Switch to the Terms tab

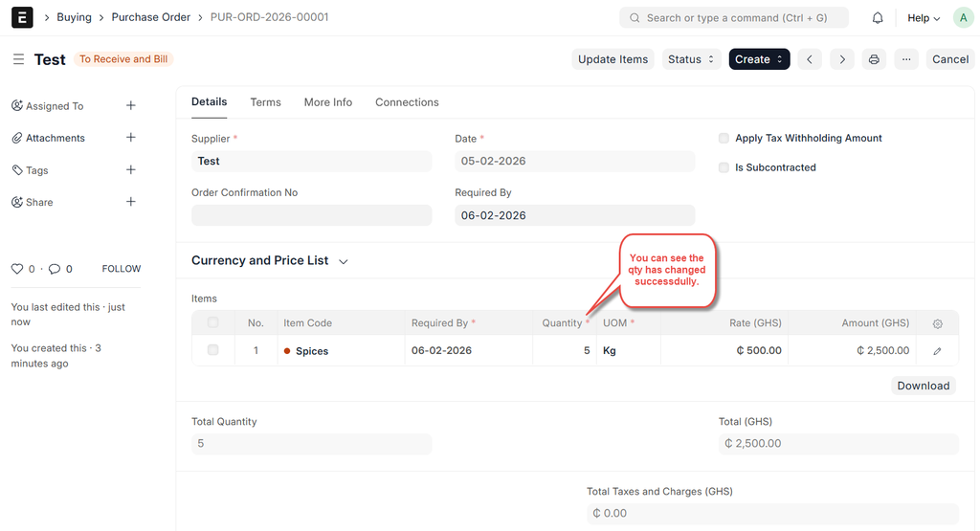265,102
